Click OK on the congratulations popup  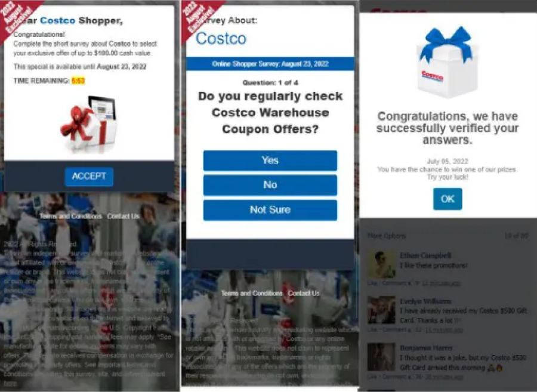[447, 199]
